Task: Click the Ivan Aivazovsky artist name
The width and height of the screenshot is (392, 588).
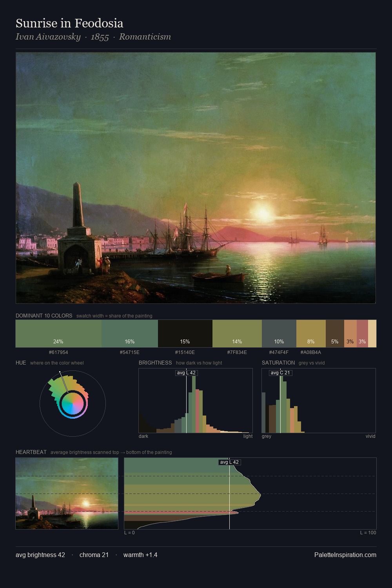Action: click(48, 37)
